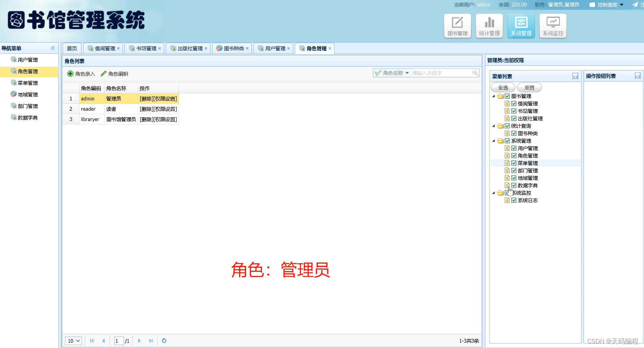Collapse the 导航菜单 sidebar

tap(53, 48)
